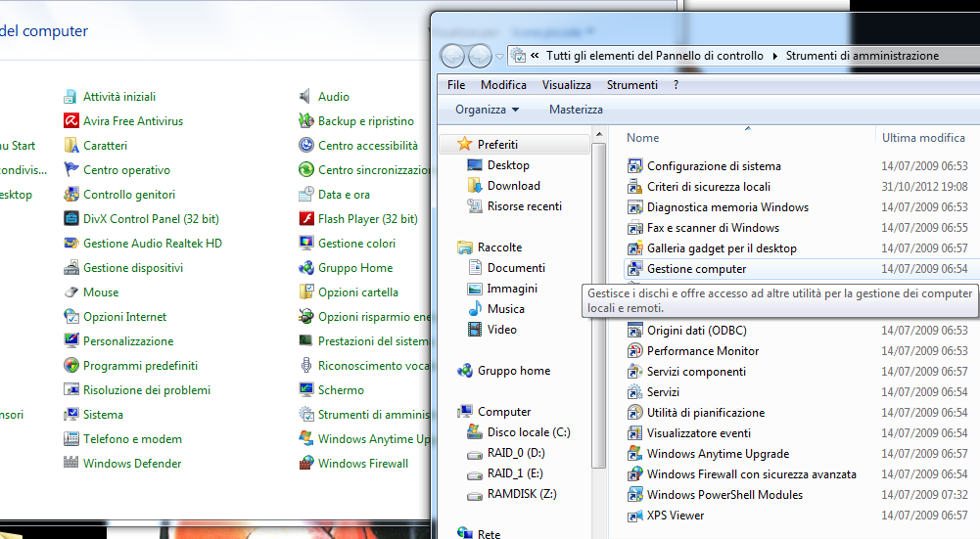Open the Visualizza menu

(x=566, y=85)
